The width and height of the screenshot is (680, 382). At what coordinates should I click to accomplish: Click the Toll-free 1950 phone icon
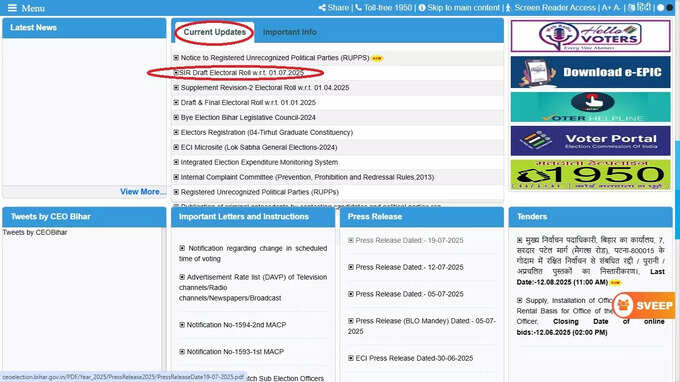(358, 8)
